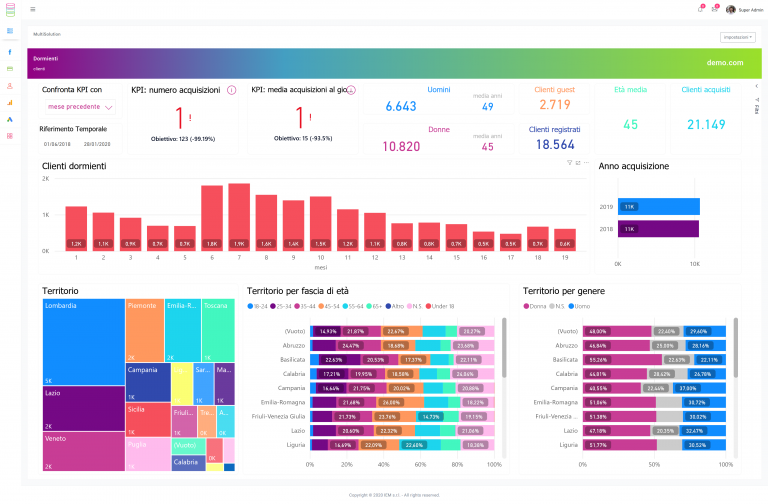Image resolution: width=768 pixels, height=504 pixels.
Task: Open the orange user icon in sidebar
Action: pos(10,86)
